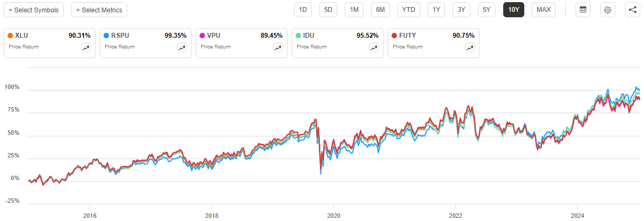Toggle the XLU orange series dot
The image size is (644, 221).
click(x=10, y=36)
